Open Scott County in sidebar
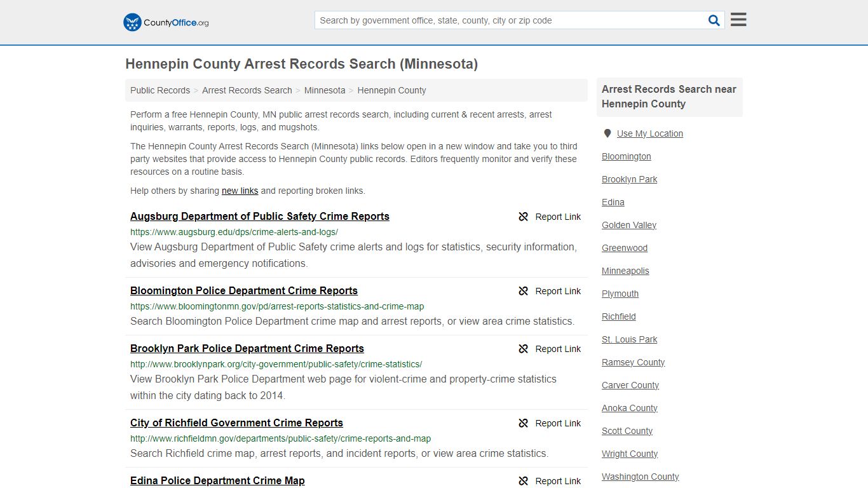The width and height of the screenshot is (868, 488). 627,431
